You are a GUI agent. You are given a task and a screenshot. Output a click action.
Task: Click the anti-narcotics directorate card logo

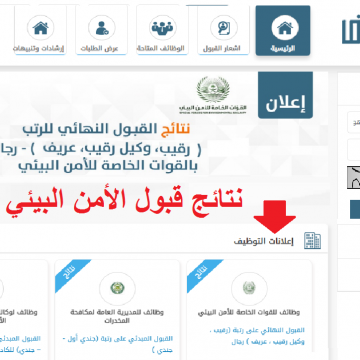click(117, 288)
